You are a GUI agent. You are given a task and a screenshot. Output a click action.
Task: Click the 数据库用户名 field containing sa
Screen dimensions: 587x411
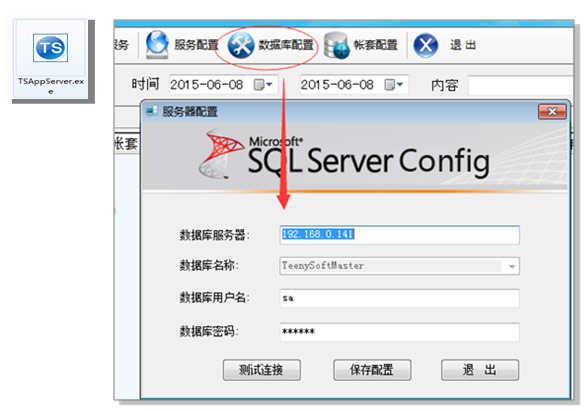click(399, 298)
